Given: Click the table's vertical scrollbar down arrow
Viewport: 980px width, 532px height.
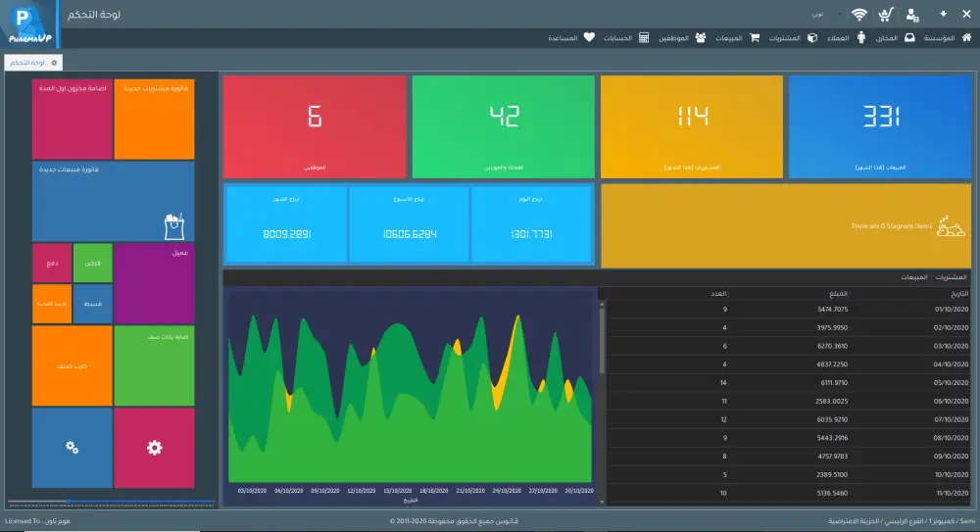Looking at the screenshot, I should (602, 502).
